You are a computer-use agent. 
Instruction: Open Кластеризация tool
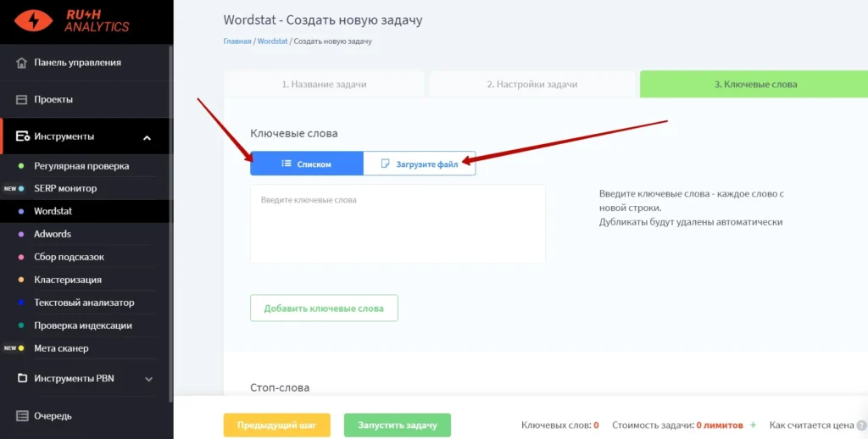click(68, 280)
